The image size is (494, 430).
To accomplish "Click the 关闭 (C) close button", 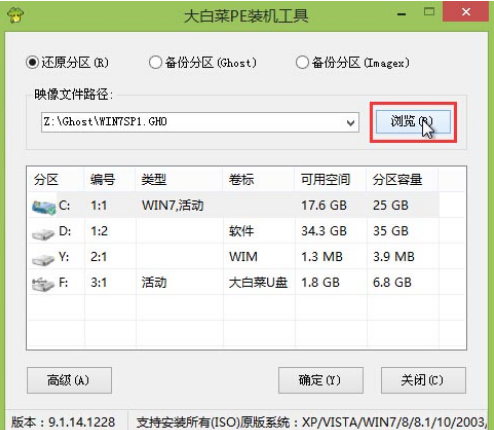I will (x=423, y=380).
